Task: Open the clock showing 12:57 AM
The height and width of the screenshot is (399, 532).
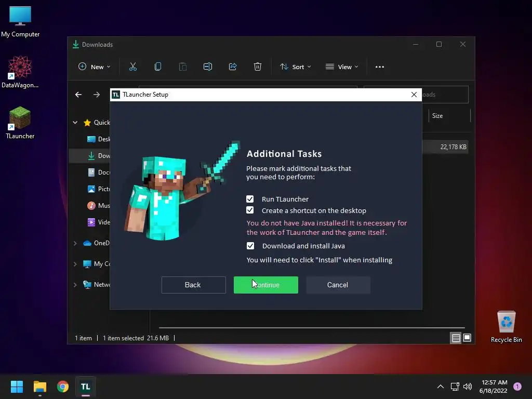Action: 494,387
